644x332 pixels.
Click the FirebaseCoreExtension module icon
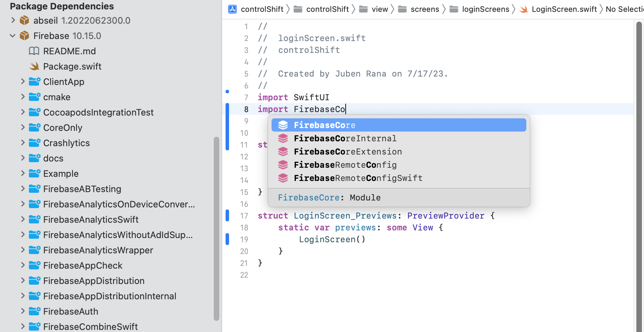(283, 152)
